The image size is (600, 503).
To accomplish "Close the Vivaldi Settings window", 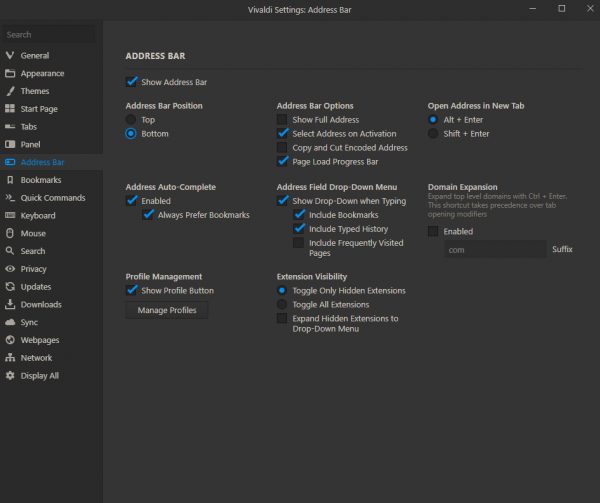I will 590,9.
